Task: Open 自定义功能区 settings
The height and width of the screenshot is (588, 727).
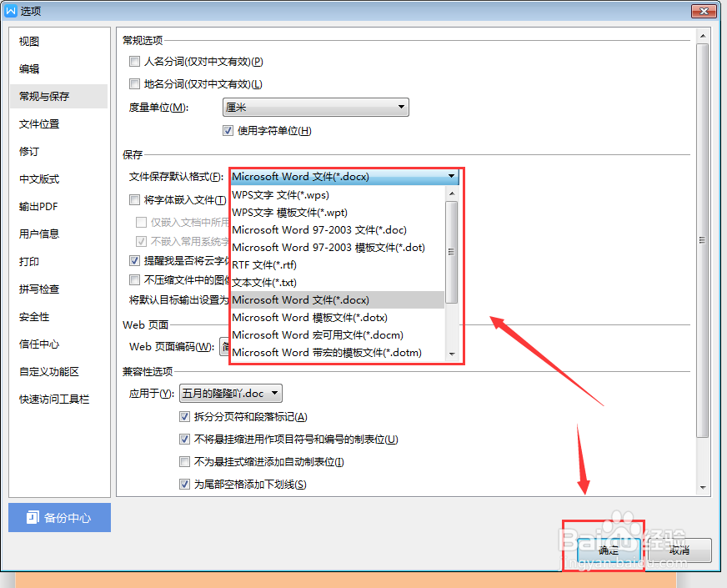Action: coord(49,371)
